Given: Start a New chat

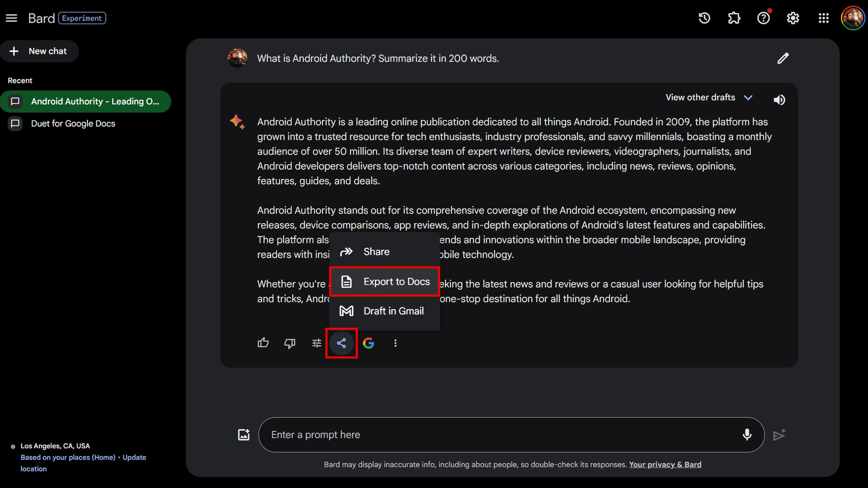Looking at the screenshot, I should [x=39, y=51].
